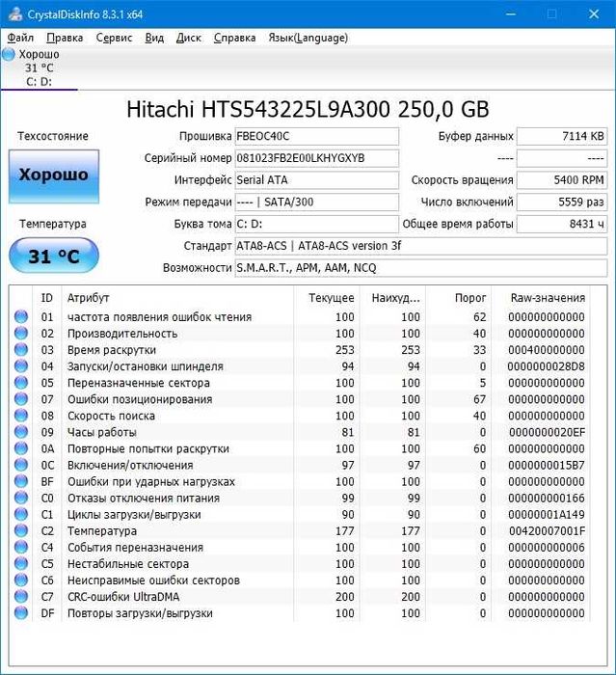
Task: Click status orb for Запуски/остановки шпинделя
Action: coord(20,365)
